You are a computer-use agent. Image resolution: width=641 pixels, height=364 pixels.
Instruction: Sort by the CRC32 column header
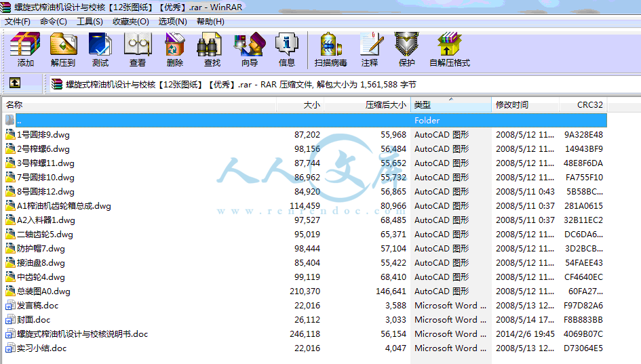point(583,105)
